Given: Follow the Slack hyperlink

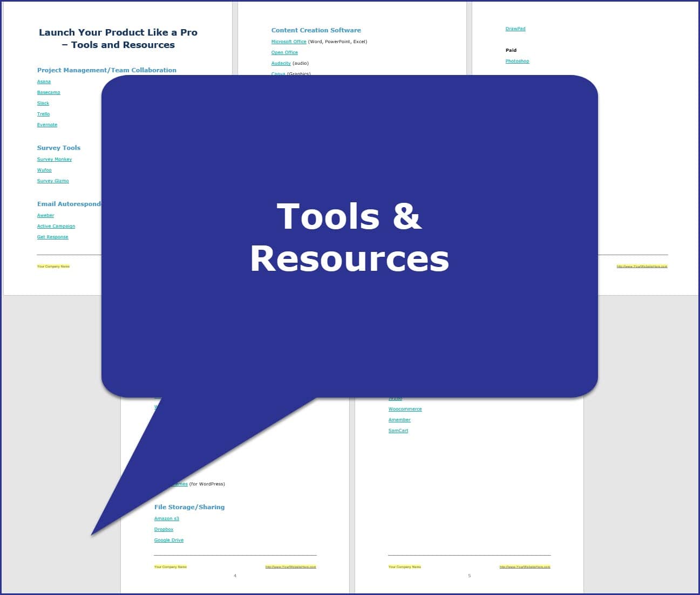Looking at the screenshot, I should (x=43, y=103).
